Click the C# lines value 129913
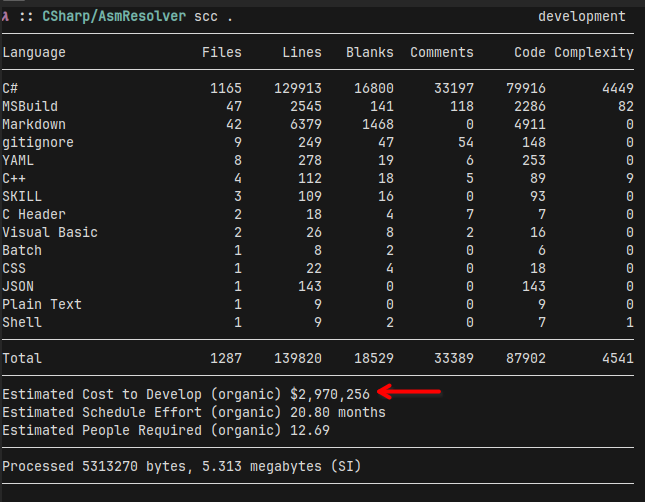Image resolution: width=645 pixels, height=502 pixels. coord(298,88)
